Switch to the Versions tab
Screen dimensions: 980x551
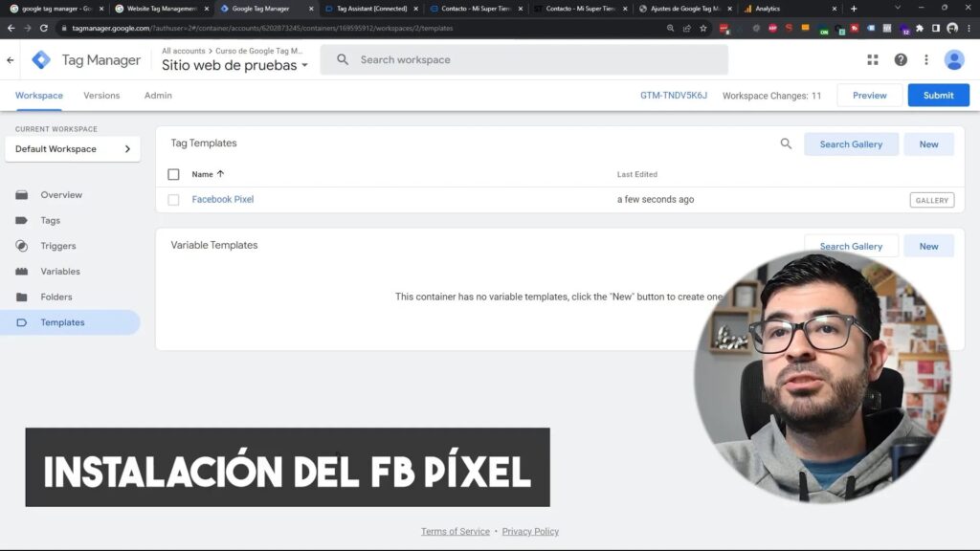[101, 96]
